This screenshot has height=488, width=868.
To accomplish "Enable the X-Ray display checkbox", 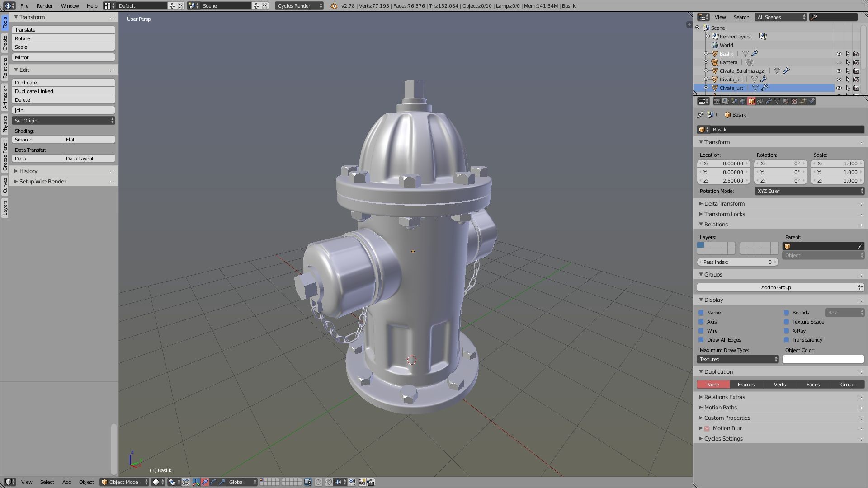I will (787, 331).
